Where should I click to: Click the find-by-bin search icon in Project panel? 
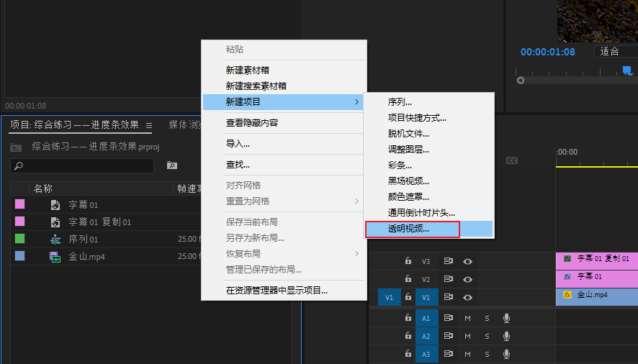(x=172, y=165)
